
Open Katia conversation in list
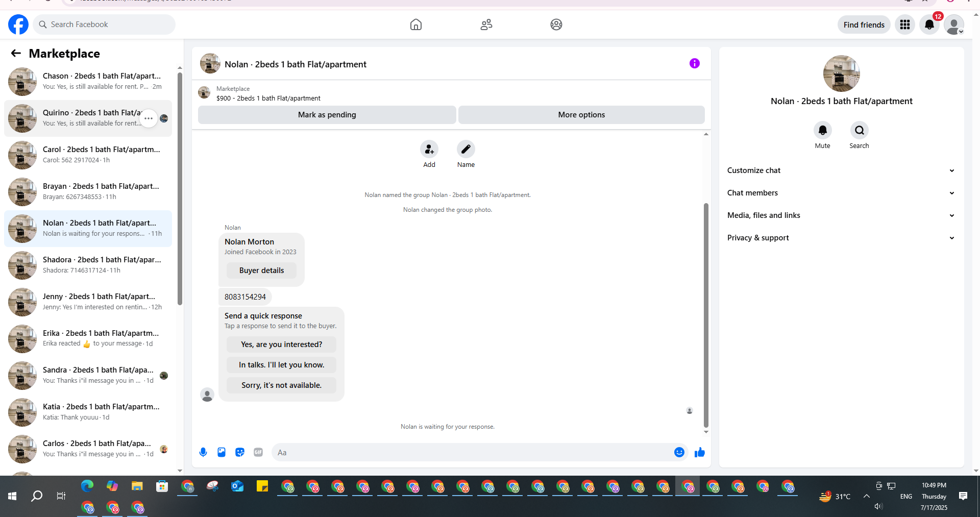click(x=88, y=412)
